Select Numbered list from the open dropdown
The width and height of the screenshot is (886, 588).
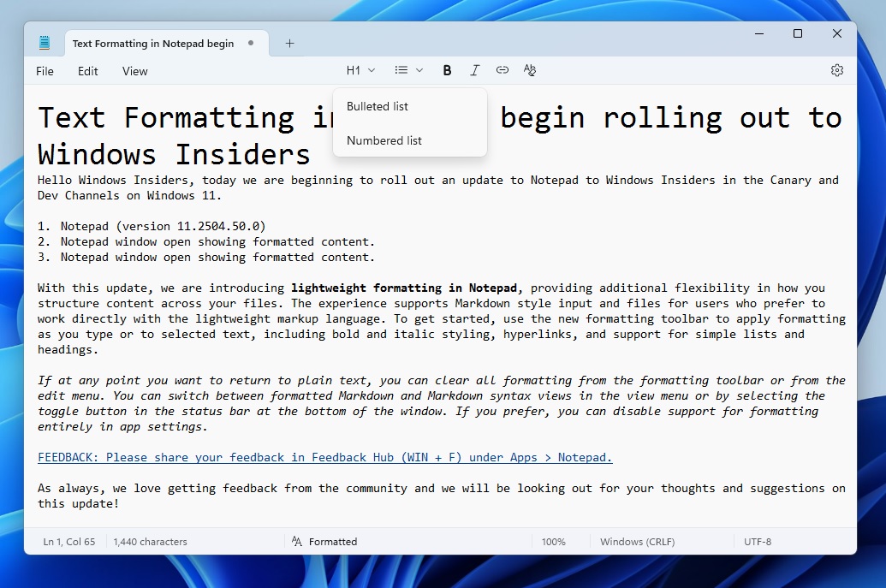pyautogui.click(x=384, y=140)
